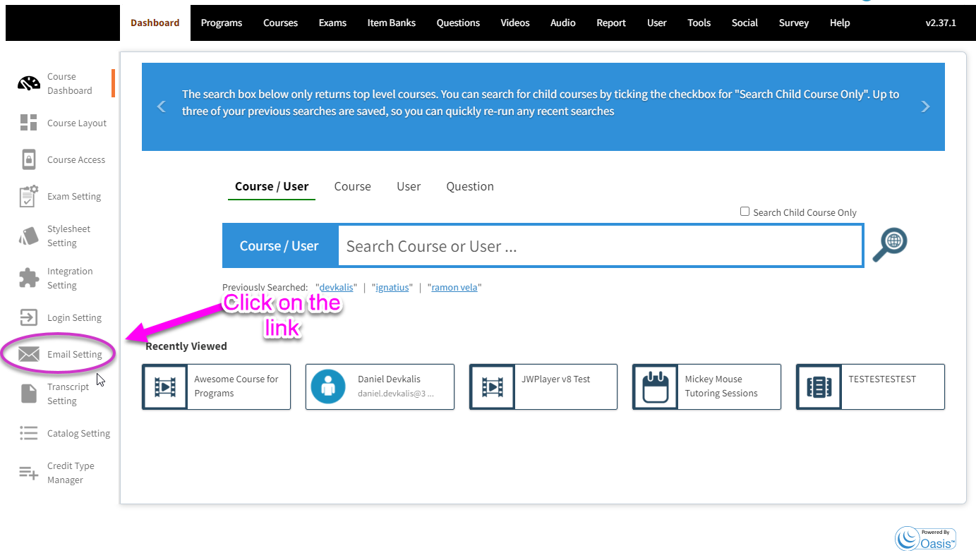Open the Login Setting arrow icon

coord(29,317)
